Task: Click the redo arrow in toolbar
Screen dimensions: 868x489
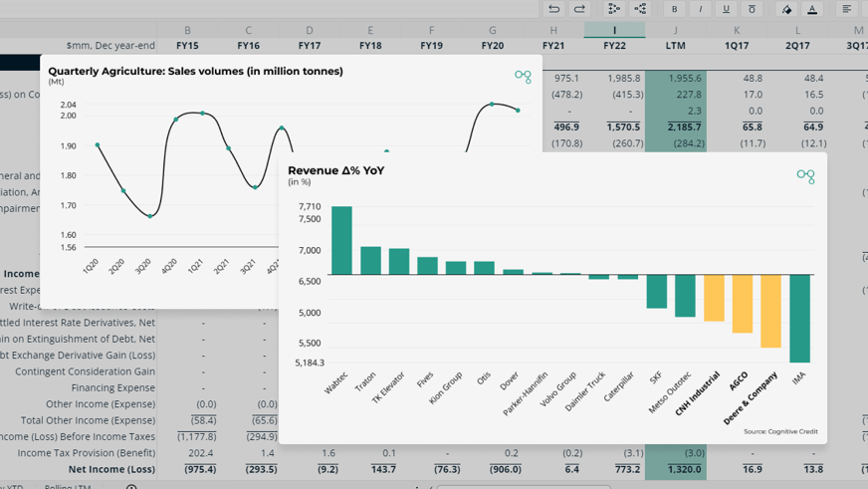Action: (579, 9)
